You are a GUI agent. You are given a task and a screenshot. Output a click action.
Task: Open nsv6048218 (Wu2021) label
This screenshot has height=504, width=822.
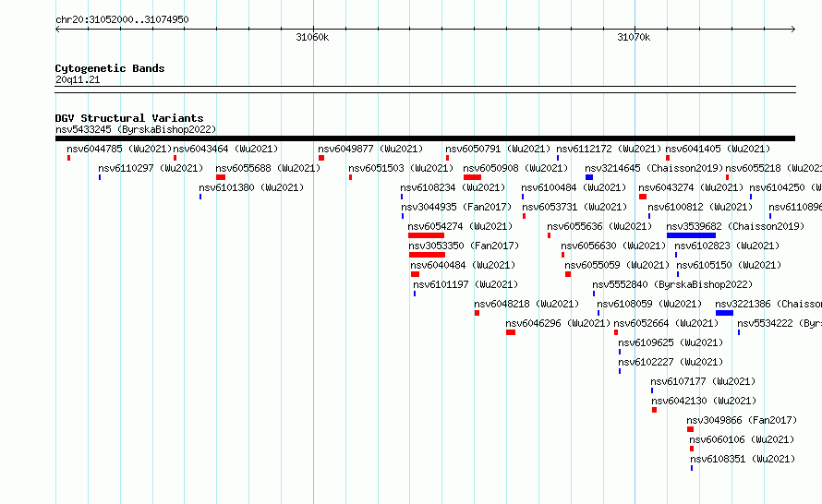(x=526, y=304)
